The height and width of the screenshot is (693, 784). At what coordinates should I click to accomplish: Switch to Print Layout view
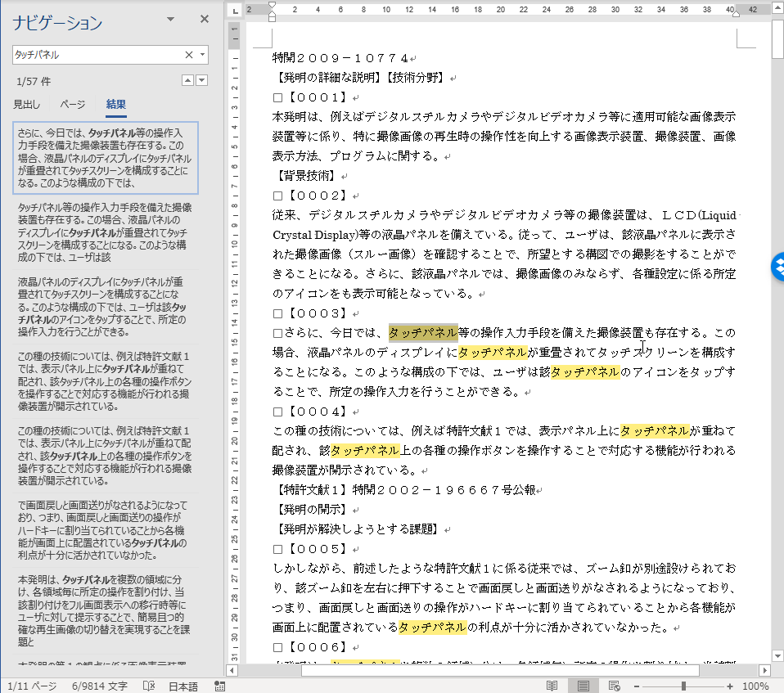click(x=583, y=686)
